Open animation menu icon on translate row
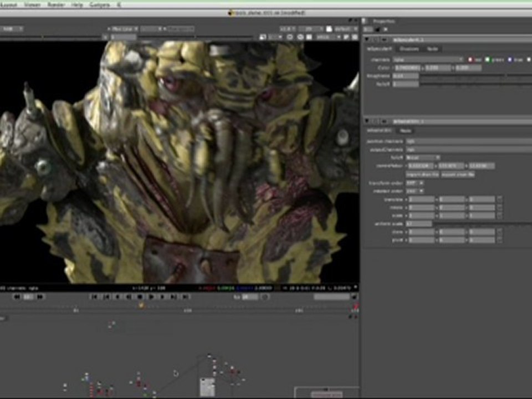The height and width of the screenshot is (399, 532). pos(500,199)
